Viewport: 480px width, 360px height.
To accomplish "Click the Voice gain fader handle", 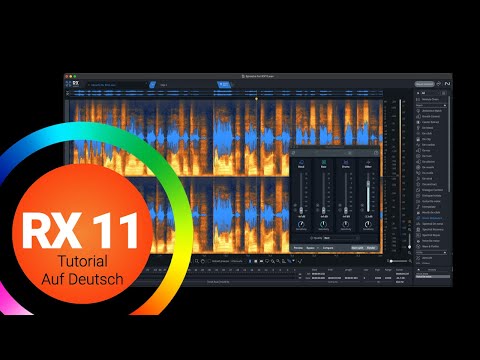I will [301, 211].
